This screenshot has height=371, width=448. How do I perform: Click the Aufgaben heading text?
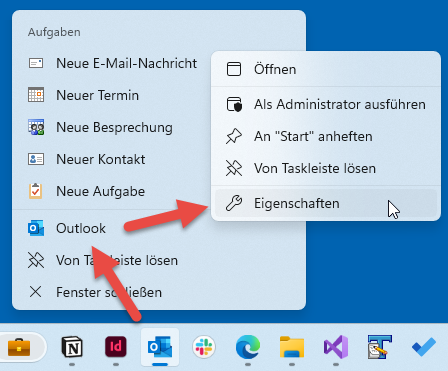54,32
